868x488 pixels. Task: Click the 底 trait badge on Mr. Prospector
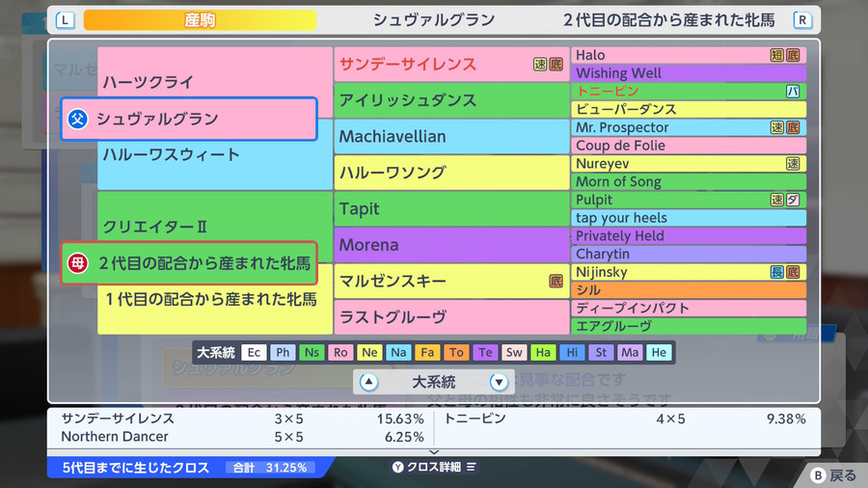click(793, 127)
